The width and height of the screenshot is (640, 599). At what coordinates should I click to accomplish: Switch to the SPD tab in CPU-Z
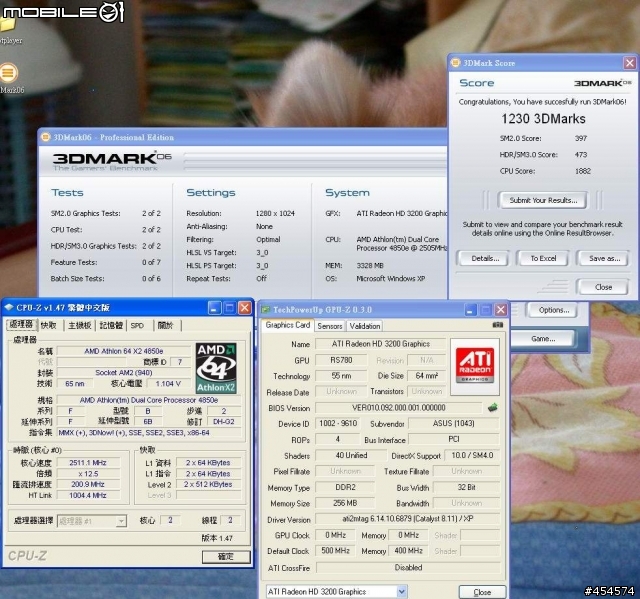(x=137, y=325)
